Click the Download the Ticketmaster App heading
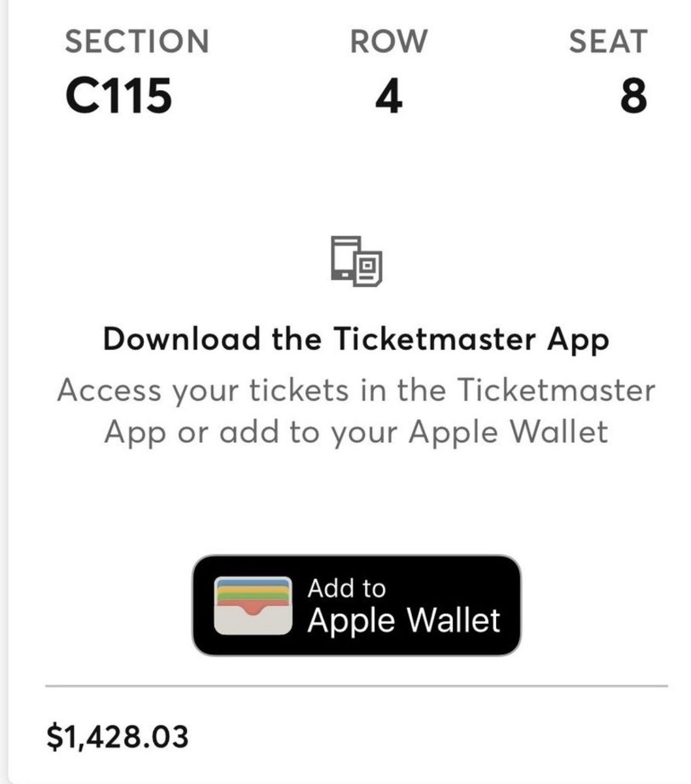 click(356, 340)
